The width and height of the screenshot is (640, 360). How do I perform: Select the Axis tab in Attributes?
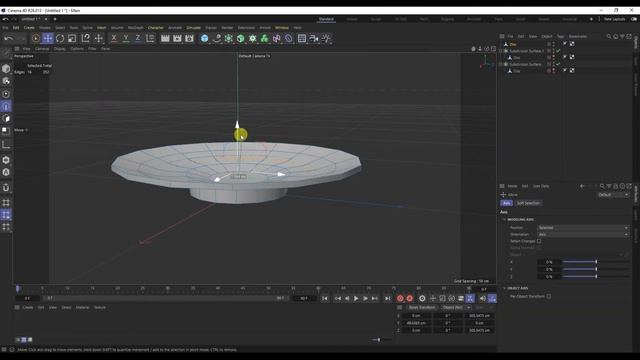coord(507,203)
